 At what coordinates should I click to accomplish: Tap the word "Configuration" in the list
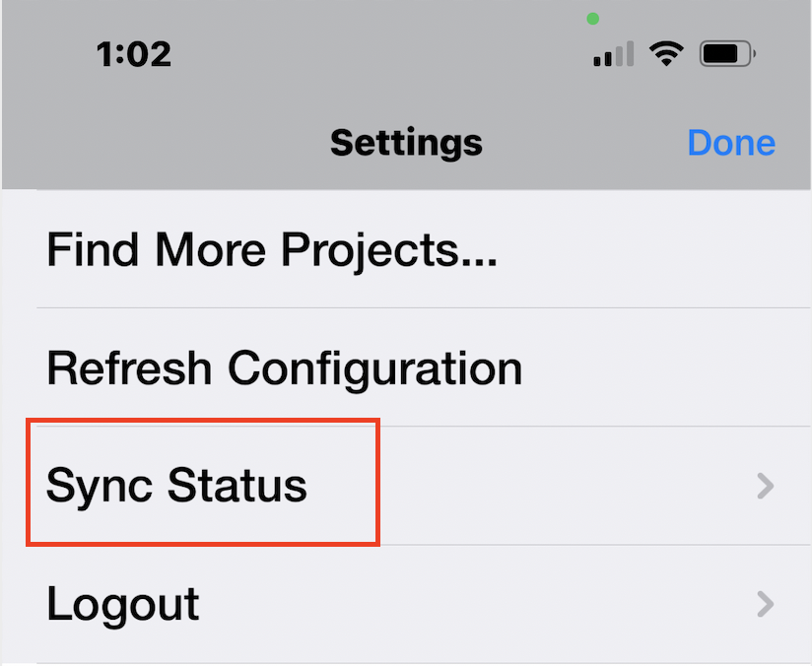(374, 368)
